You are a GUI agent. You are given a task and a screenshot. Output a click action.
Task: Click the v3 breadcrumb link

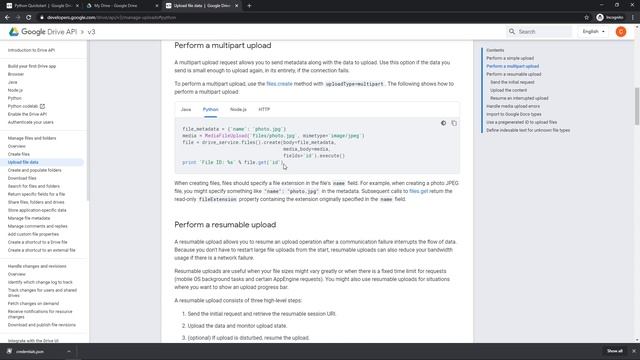91,32
